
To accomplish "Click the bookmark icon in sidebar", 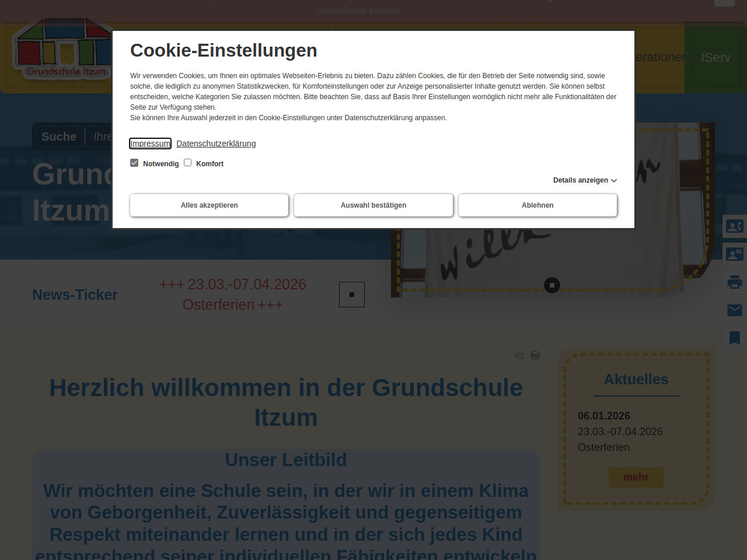I will [734, 338].
